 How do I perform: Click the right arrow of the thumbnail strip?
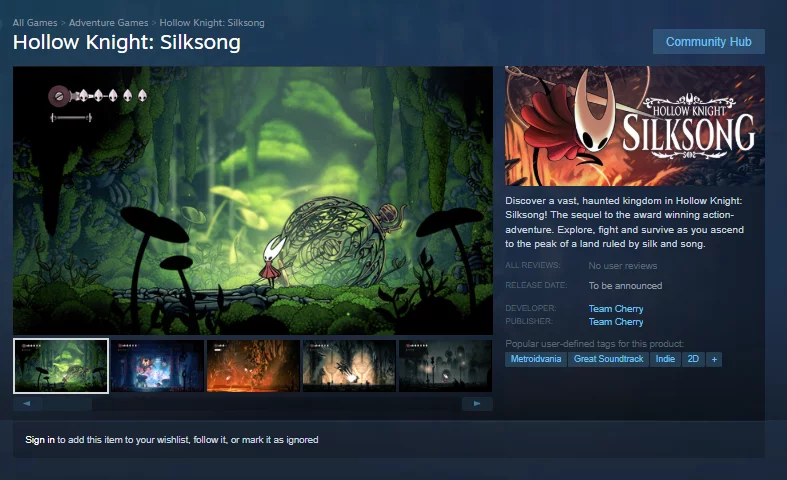(x=477, y=404)
